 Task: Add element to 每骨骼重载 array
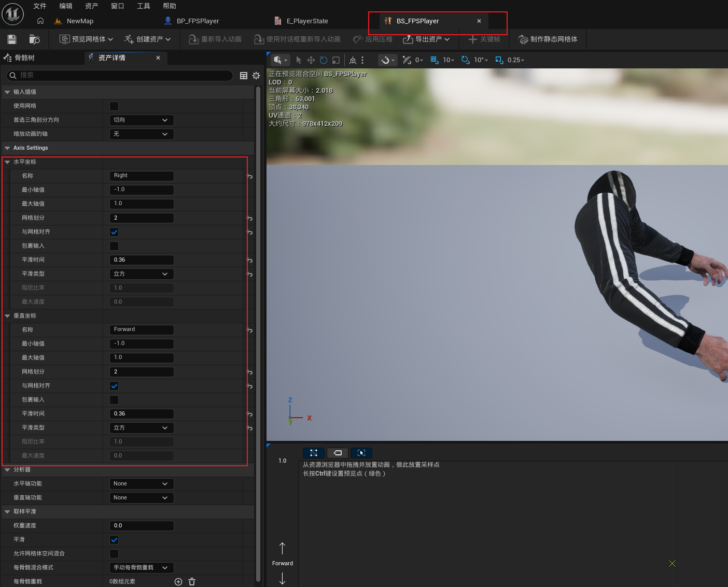(178, 582)
